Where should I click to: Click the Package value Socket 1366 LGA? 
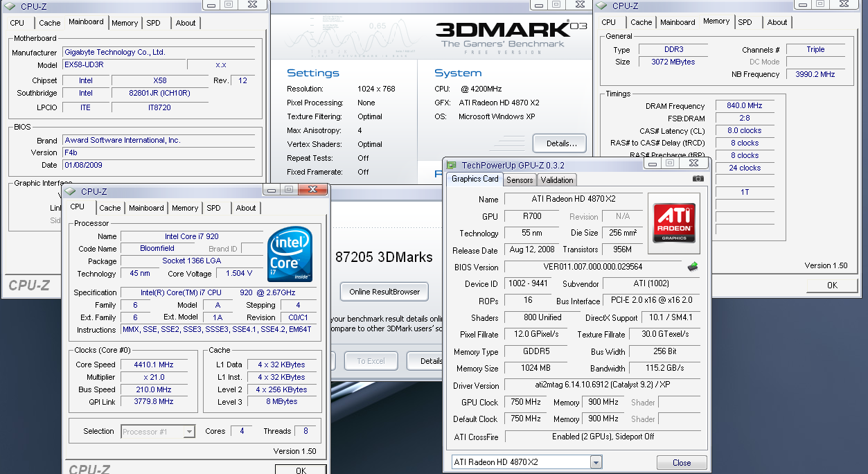tap(192, 261)
